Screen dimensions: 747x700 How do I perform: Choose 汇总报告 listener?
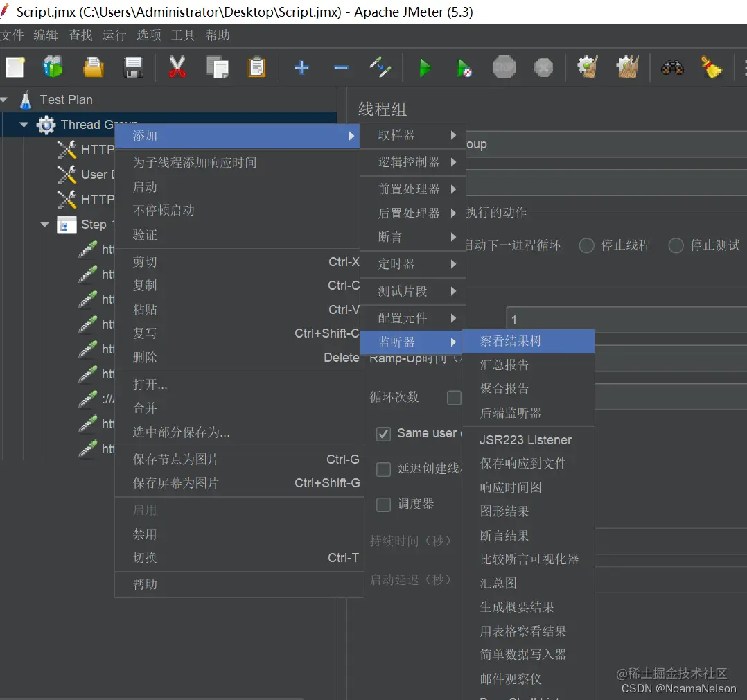pos(528,365)
